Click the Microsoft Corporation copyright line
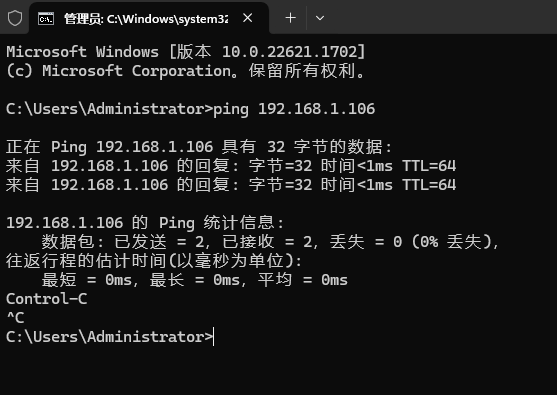This screenshot has height=395, width=557. [185, 71]
